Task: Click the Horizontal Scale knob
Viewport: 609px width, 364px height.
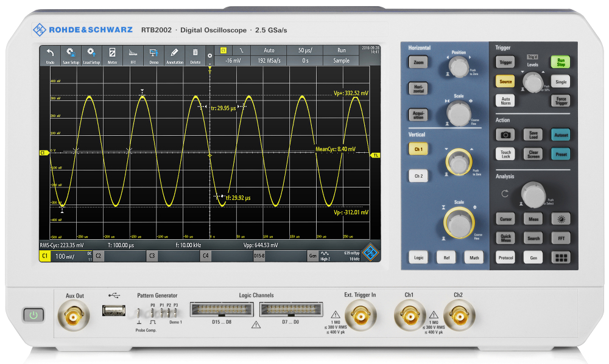Action: coord(459,114)
